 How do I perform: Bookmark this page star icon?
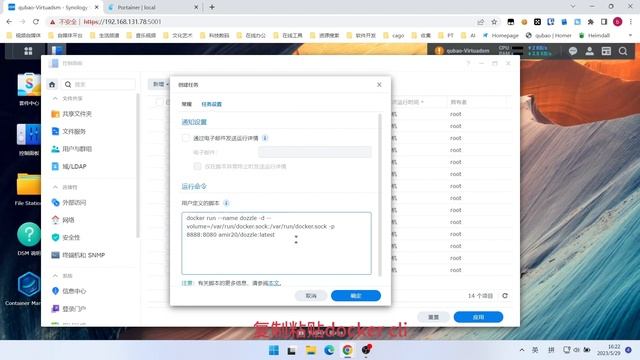point(494,22)
